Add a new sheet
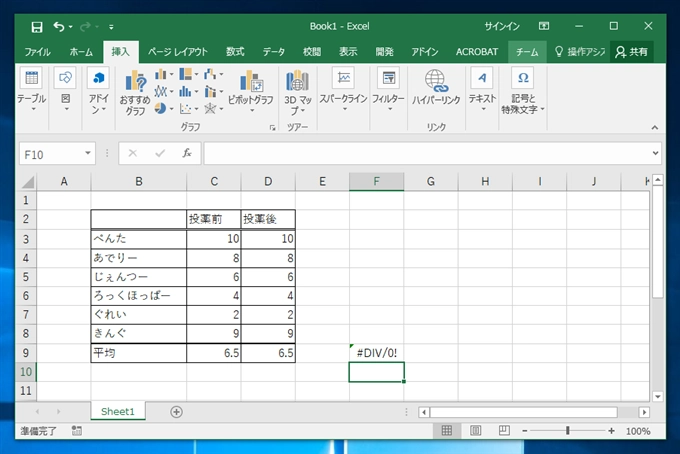Screen dimensions: 680x454 click(177, 412)
